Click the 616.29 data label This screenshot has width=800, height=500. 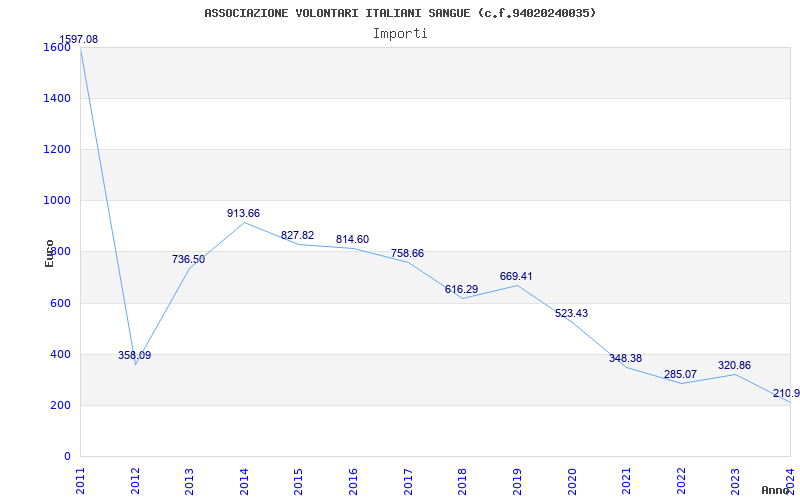click(461, 289)
